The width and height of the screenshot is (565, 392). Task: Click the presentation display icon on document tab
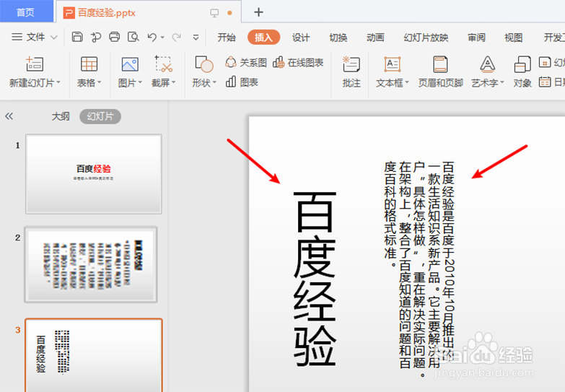pos(214,13)
